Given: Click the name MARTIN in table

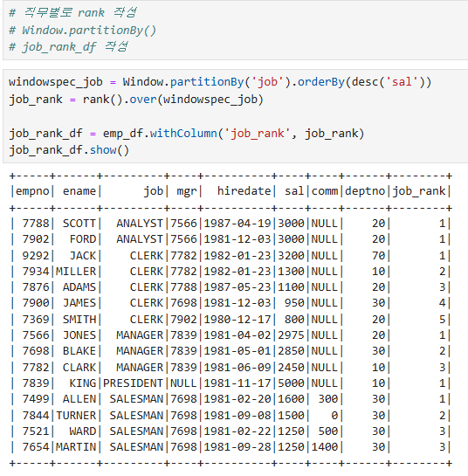Looking at the screenshot, I should pyautogui.click(x=76, y=447).
